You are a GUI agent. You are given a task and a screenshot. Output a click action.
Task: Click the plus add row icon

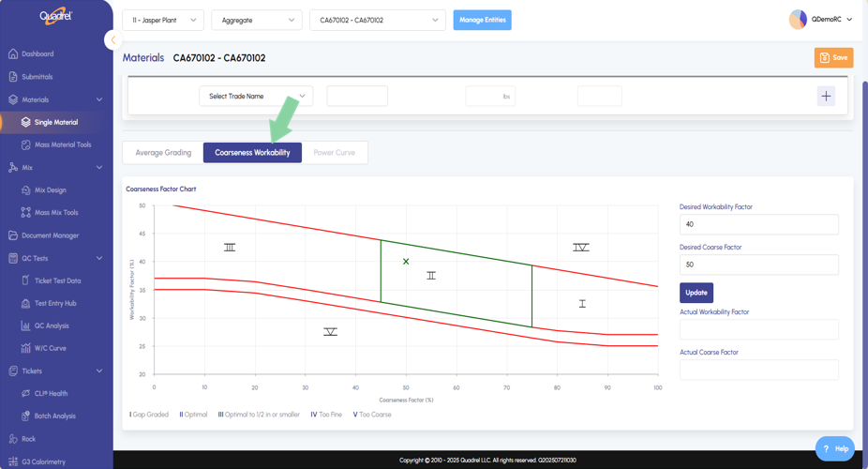click(x=826, y=96)
